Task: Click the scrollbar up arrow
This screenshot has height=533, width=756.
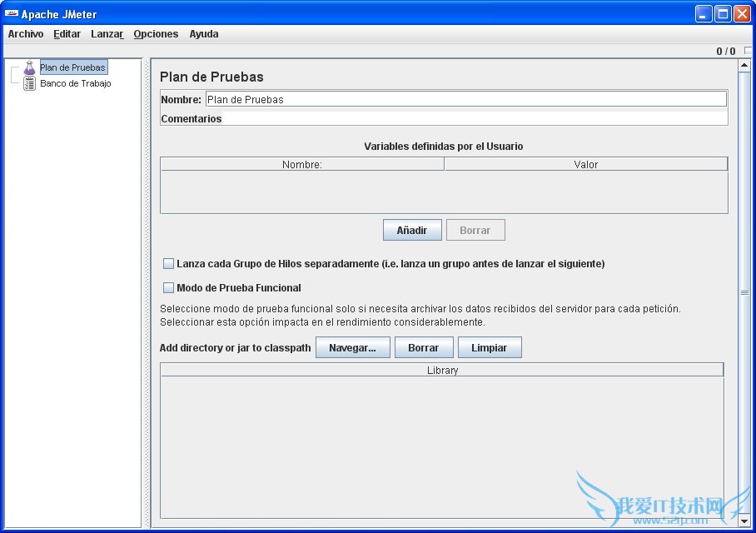Action: tap(744, 65)
